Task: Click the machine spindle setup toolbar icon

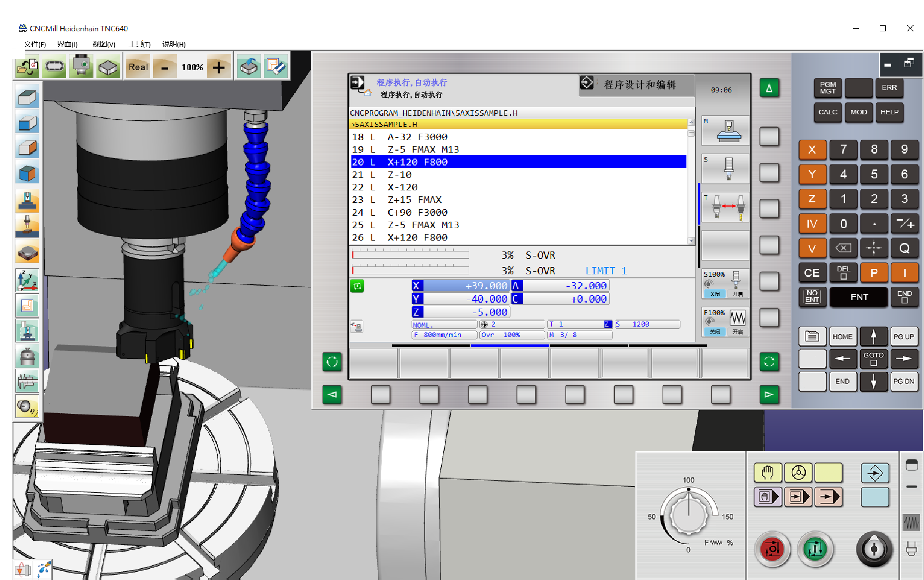Action: [x=81, y=67]
